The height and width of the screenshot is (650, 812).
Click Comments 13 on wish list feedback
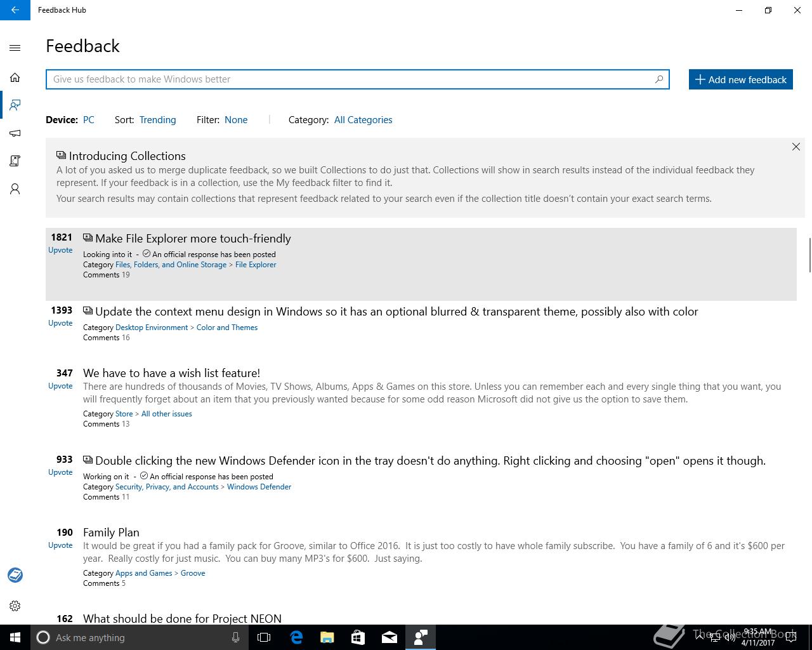pos(107,424)
